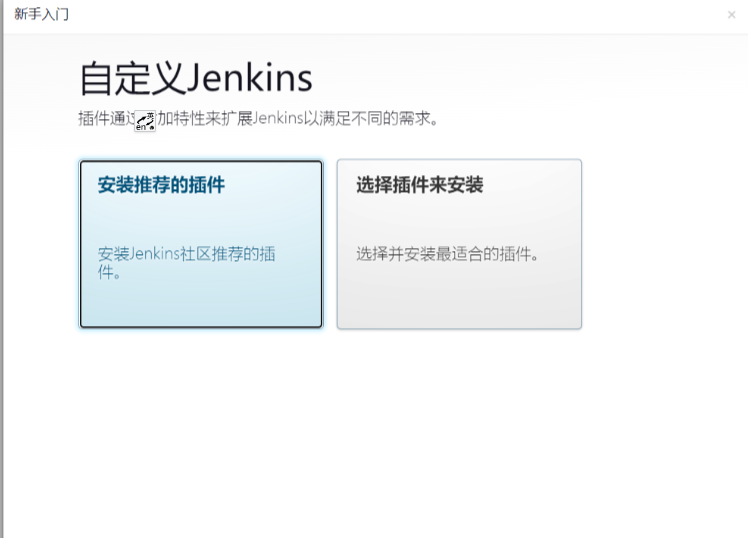The width and height of the screenshot is (748, 538).
Task: Choose the 安装推荐的插件 option card
Action: click(201, 244)
